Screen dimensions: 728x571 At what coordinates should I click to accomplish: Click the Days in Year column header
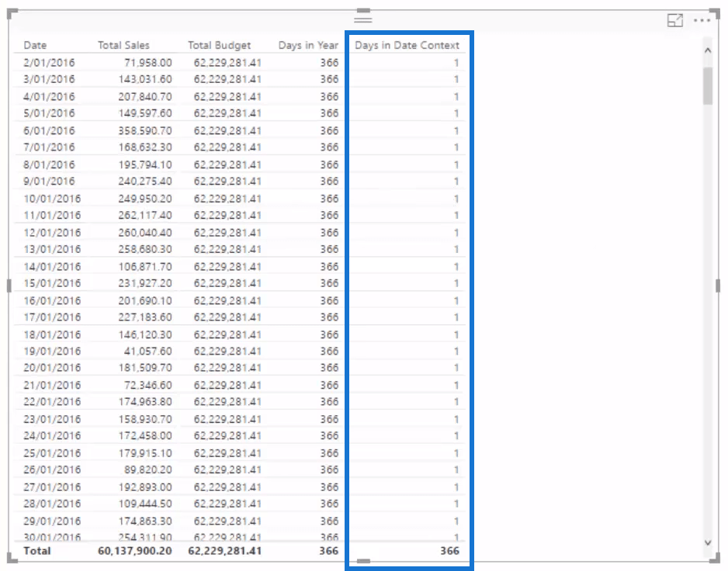click(x=308, y=45)
